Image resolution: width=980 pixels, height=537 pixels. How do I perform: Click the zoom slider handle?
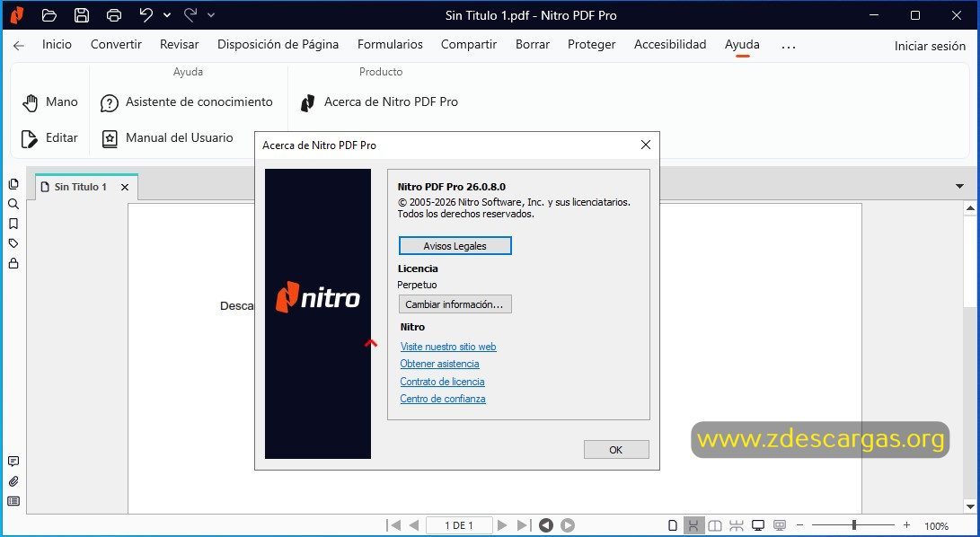pyautogui.click(x=853, y=525)
